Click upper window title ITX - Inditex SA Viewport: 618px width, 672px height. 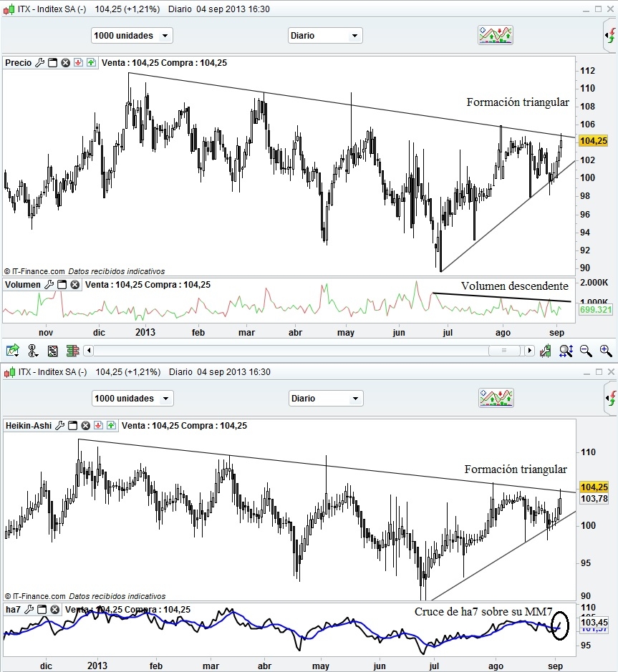click(52, 9)
